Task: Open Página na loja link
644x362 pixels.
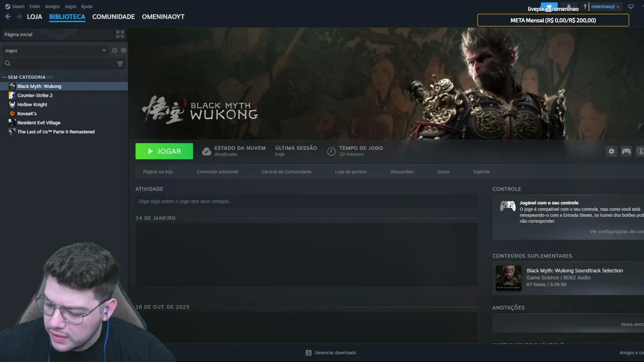Action: (x=158, y=171)
